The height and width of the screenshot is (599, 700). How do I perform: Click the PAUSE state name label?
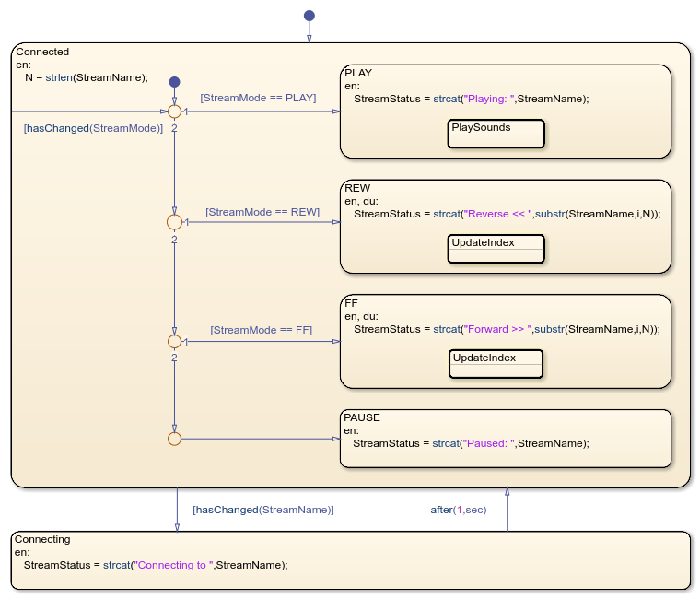pos(362,417)
